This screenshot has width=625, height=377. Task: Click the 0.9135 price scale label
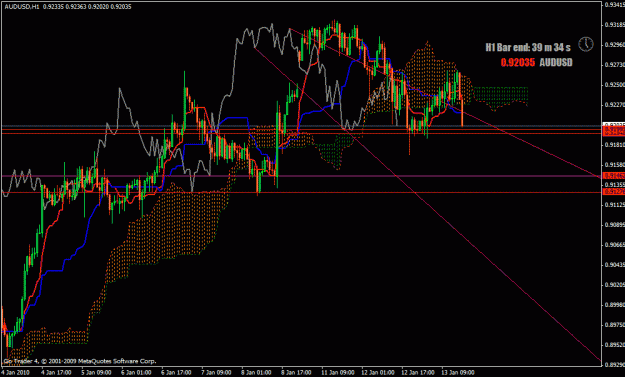pos(615,185)
